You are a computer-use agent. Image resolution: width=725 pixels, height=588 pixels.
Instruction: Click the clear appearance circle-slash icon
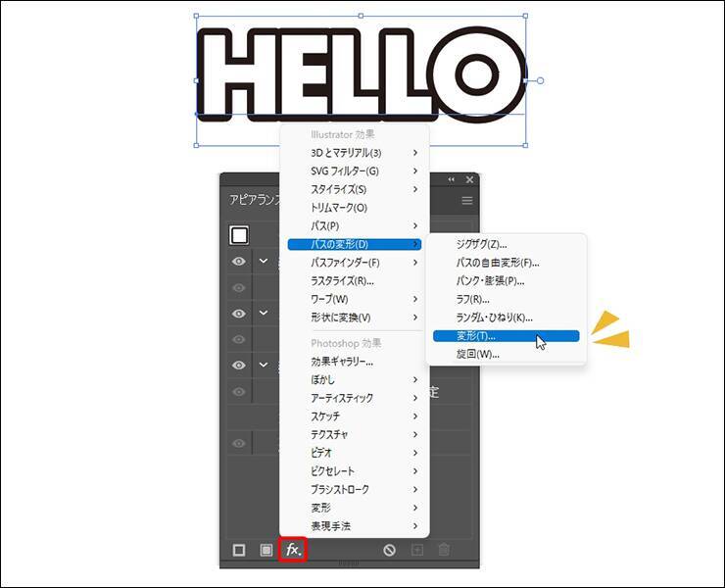tap(389, 550)
